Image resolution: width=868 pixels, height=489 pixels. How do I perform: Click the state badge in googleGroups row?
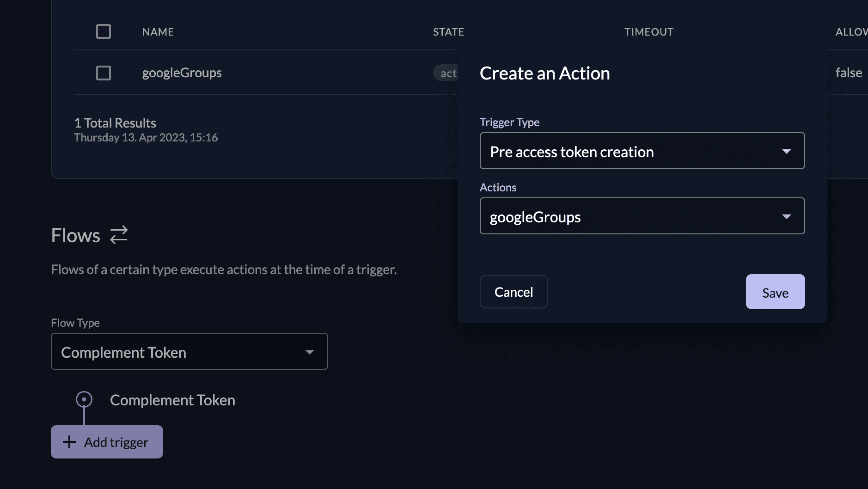tap(446, 73)
